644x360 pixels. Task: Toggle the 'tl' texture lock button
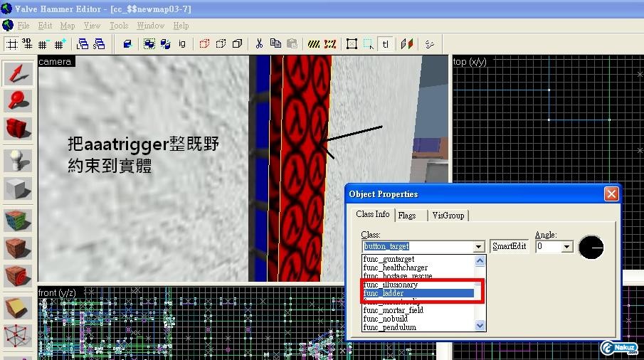(x=385, y=44)
